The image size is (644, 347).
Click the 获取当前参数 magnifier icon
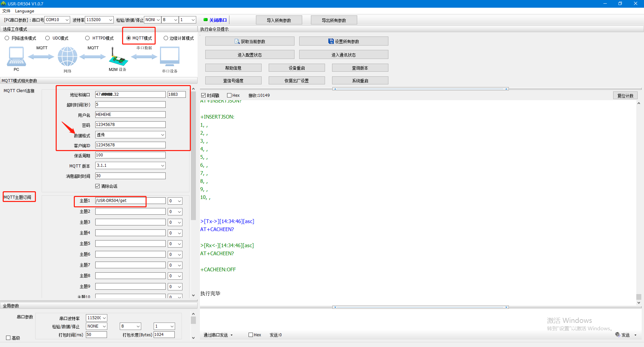(x=237, y=42)
